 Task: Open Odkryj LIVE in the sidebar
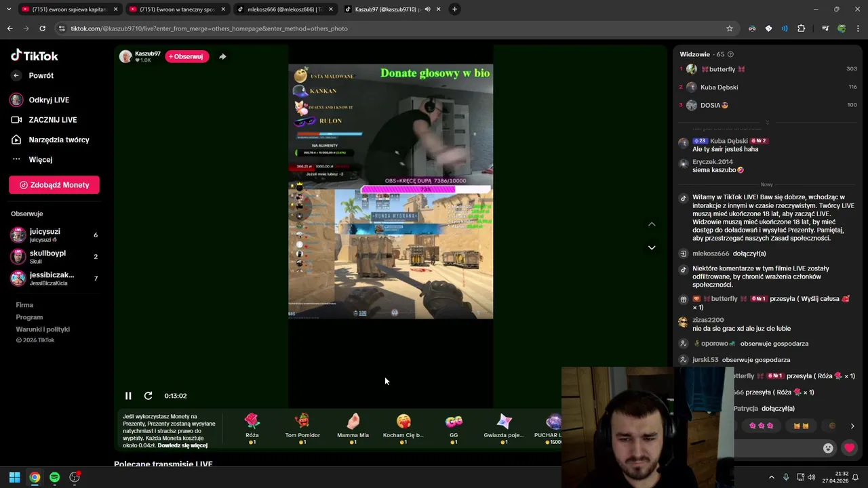49,100
